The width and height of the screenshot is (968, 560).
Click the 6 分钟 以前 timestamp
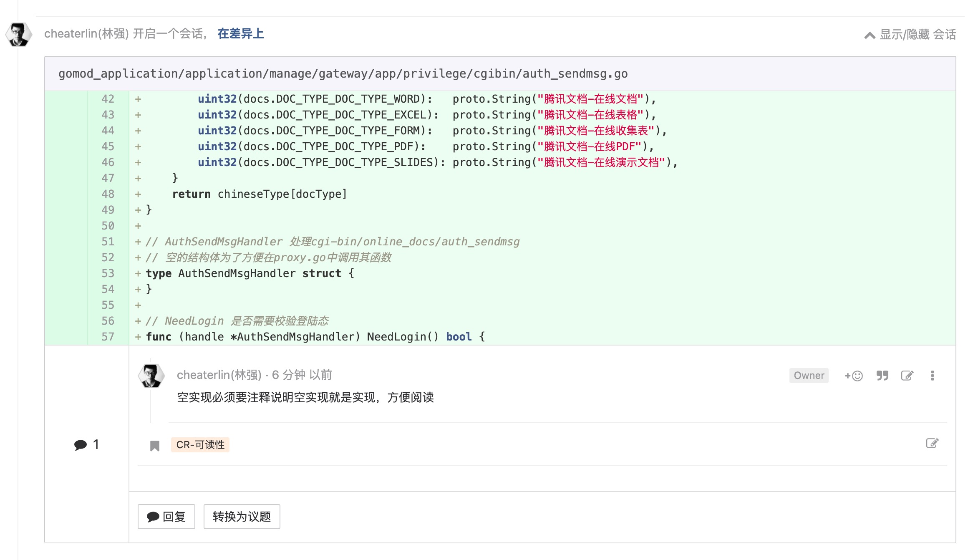[x=302, y=375]
